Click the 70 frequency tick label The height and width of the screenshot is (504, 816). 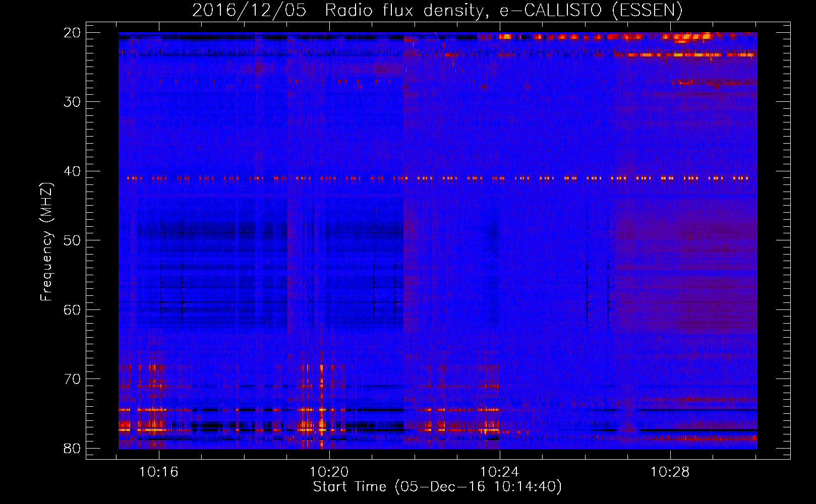click(73, 379)
